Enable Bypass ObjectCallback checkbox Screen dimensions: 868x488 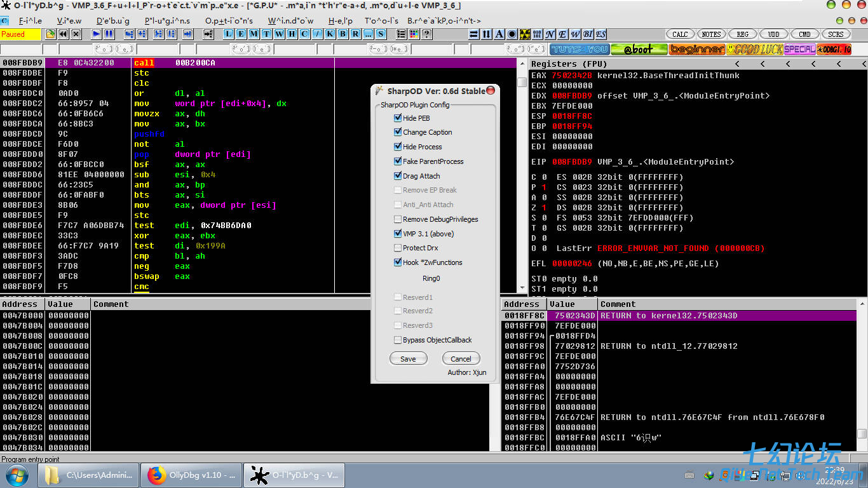398,340
